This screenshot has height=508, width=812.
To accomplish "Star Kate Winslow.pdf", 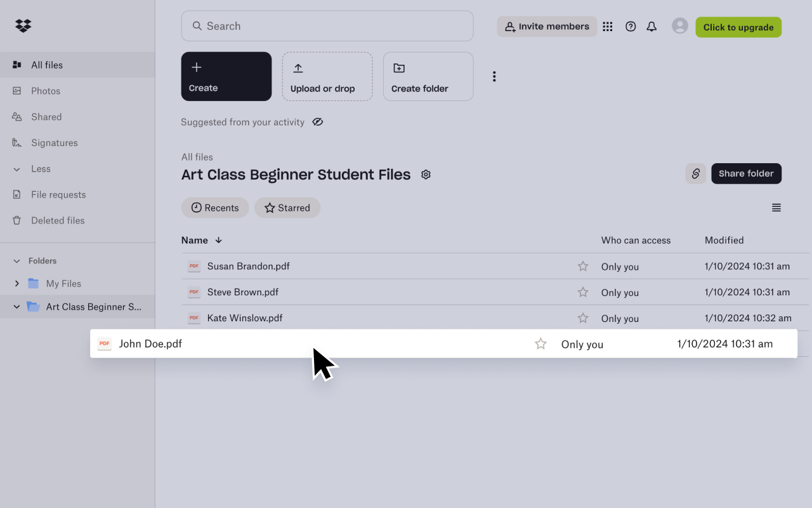I will 583,318.
